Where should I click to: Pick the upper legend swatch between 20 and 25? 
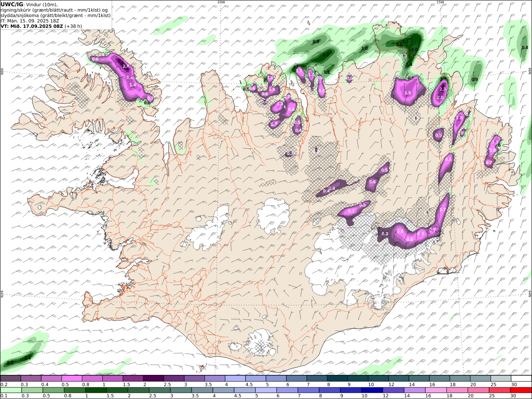point(481,378)
